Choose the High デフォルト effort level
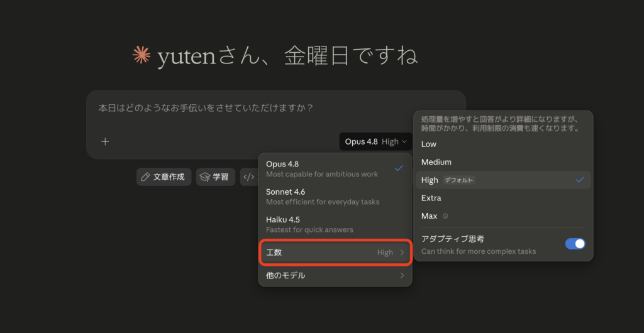Viewport: 644px width, 333px height. (503, 180)
